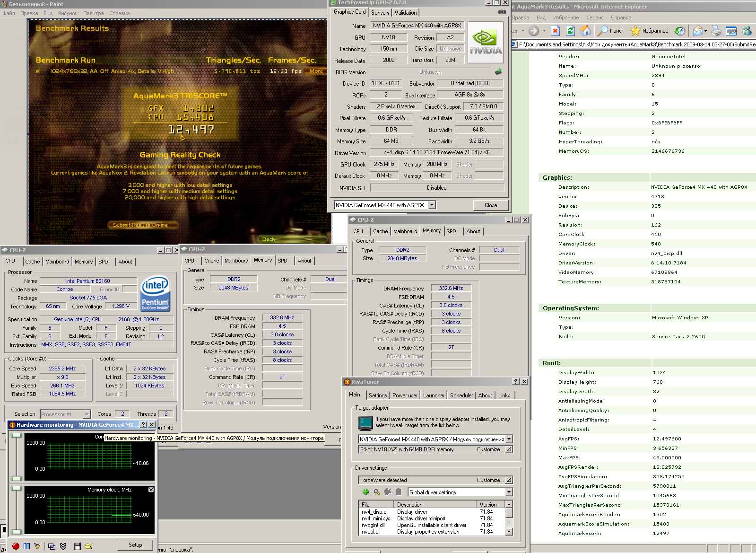Take GPU-Z screenshot with the camera icon
Image resolution: width=756 pixels, height=553 pixels.
(502, 12)
